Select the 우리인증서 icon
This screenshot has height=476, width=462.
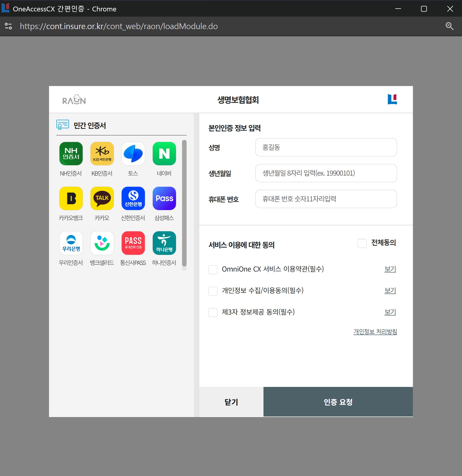coord(71,243)
